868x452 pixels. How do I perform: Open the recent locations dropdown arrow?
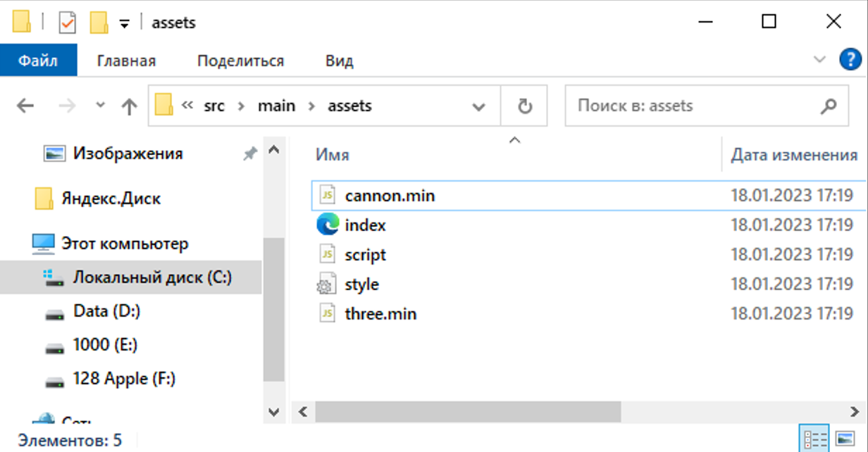(x=100, y=106)
